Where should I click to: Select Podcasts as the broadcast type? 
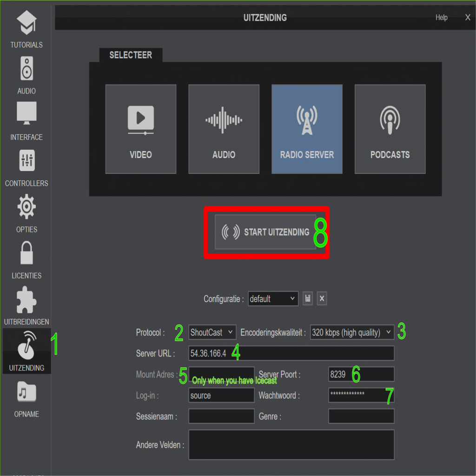coord(390,129)
